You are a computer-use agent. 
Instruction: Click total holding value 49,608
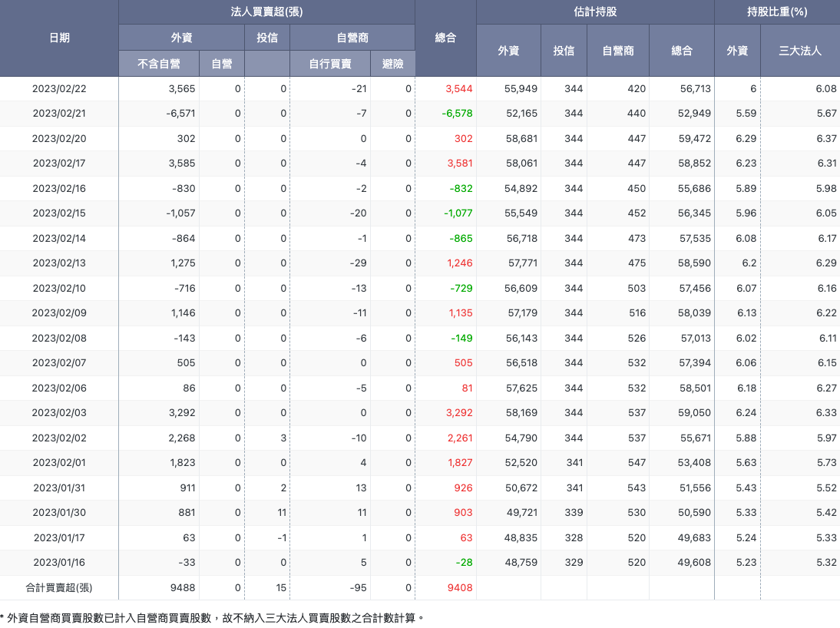(x=694, y=562)
